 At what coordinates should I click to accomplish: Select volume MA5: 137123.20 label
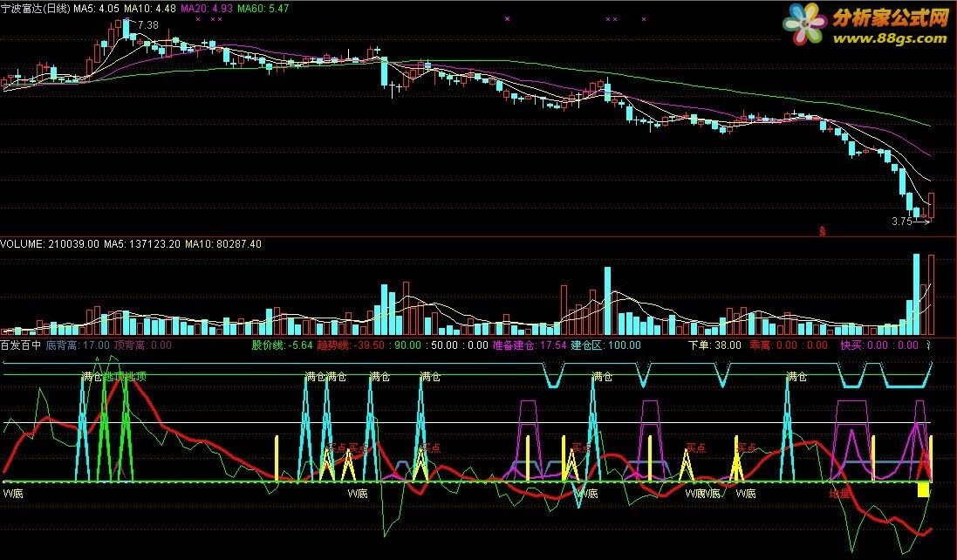point(141,244)
